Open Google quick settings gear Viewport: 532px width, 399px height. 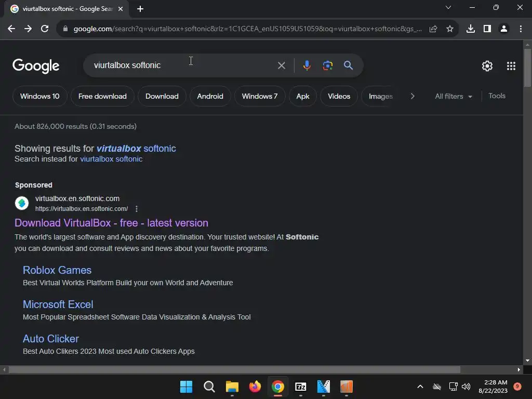pos(487,66)
